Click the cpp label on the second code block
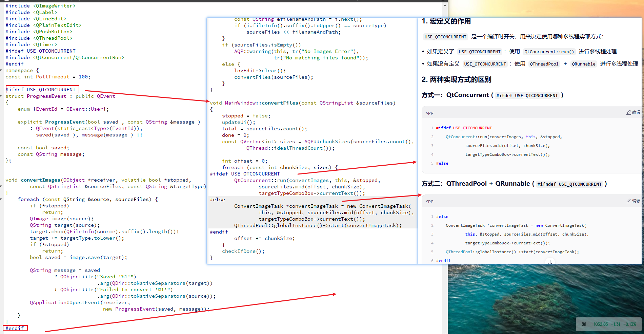644x334 pixels. (x=429, y=201)
